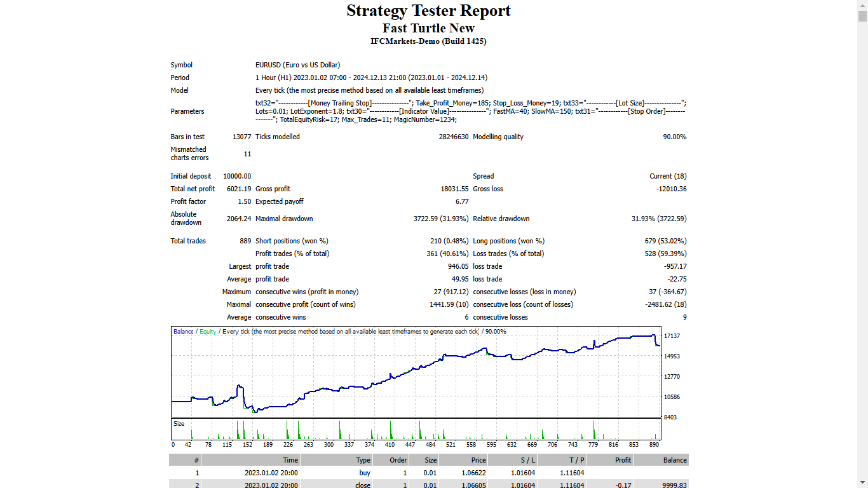The height and width of the screenshot is (488, 868).
Task: Click the 'Strategy Tester Report' heading
Action: click(428, 11)
